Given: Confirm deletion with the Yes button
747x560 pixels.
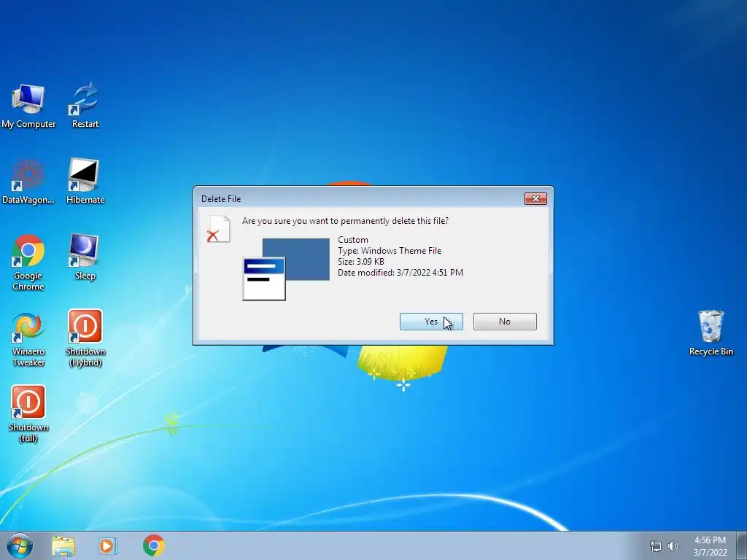Looking at the screenshot, I should pos(431,322).
